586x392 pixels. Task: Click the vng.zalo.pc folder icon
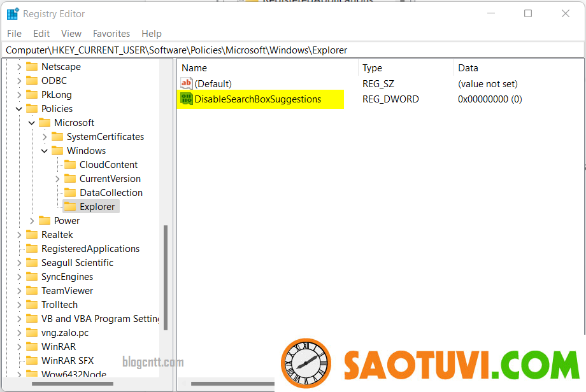(32, 333)
